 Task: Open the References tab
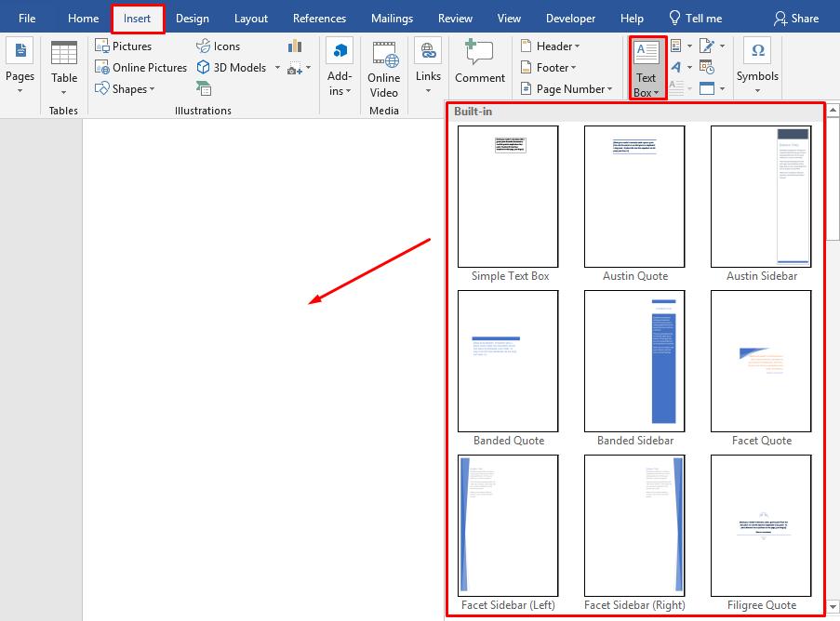(321, 19)
